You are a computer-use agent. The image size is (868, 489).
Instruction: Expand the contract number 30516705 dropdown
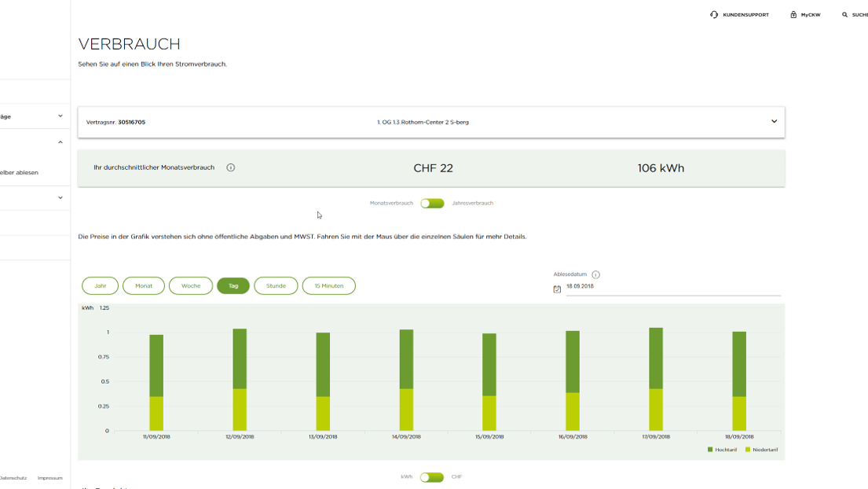[x=773, y=122]
